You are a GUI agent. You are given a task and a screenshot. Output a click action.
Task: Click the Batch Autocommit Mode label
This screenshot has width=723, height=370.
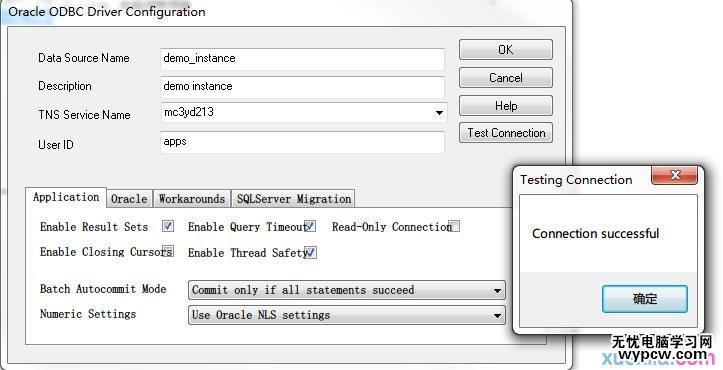pos(103,289)
